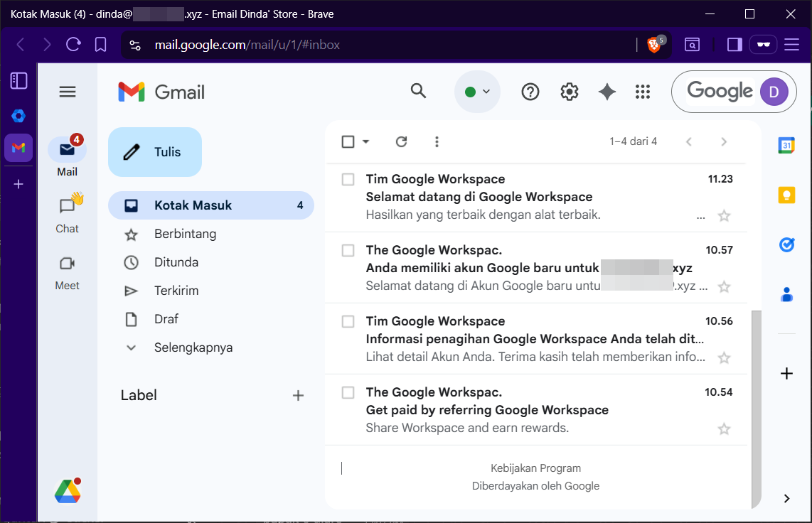Click Brave Shields lion icon
Image resolution: width=812 pixels, height=523 pixels.
[655, 45]
